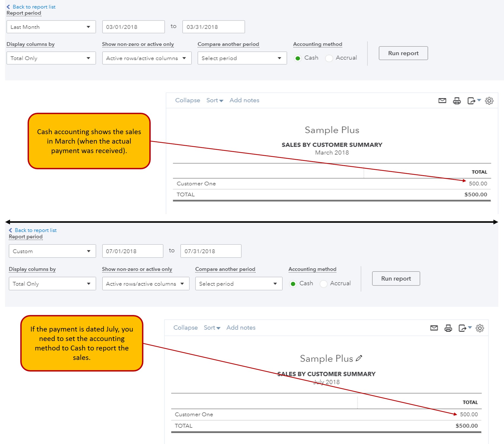Select Cash accounting method on July report
Viewport: 504px width, 444px height.
click(293, 284)
